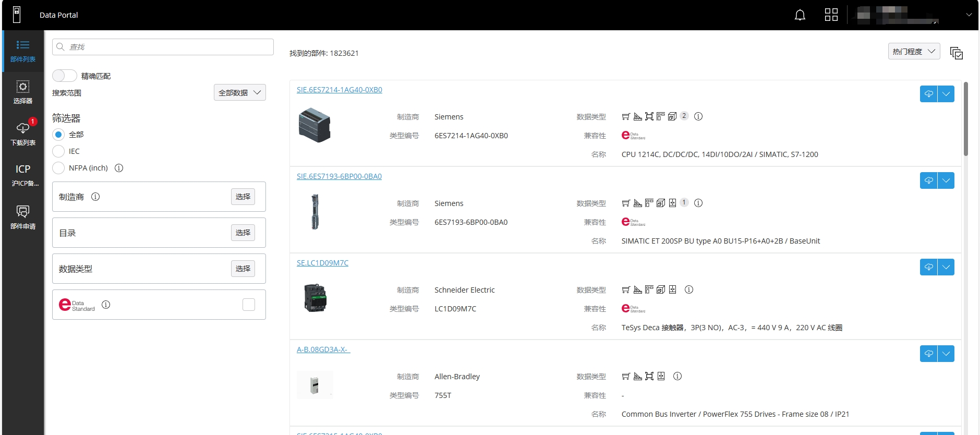Check the Data Standard filter checkbox
Viewport: 980px width, 435px height.
[x=249, y=305]
